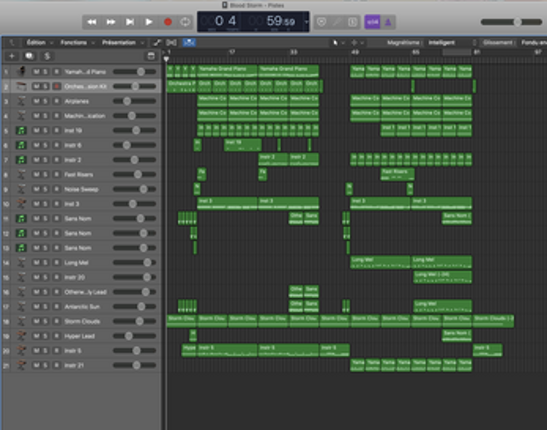Open the secondary tool menu
The width and height of the screenshot is (547, 430).
point(357,43)
